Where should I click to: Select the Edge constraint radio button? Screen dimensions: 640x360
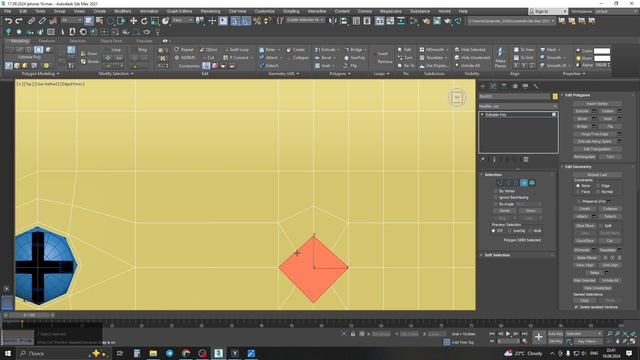tap(598, 186)
